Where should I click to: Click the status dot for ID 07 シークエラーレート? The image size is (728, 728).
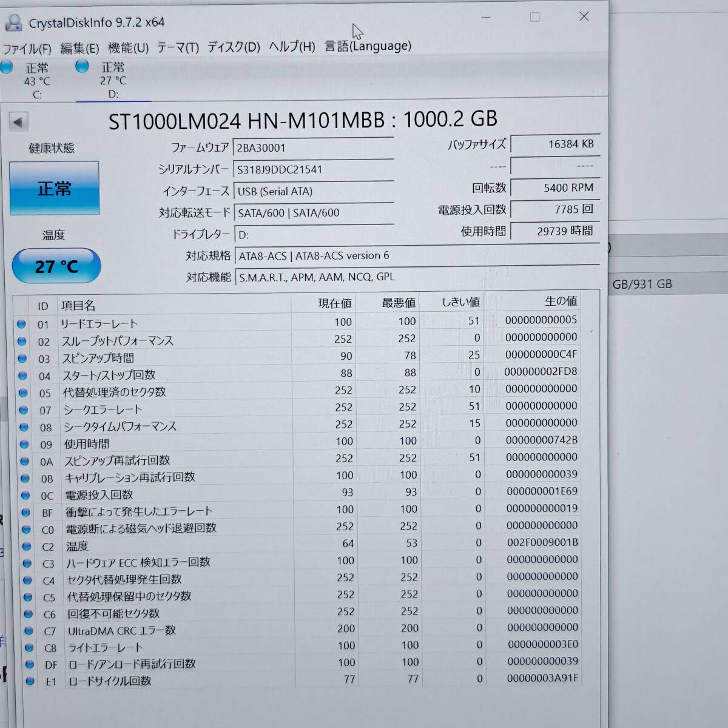pos(24,410)
